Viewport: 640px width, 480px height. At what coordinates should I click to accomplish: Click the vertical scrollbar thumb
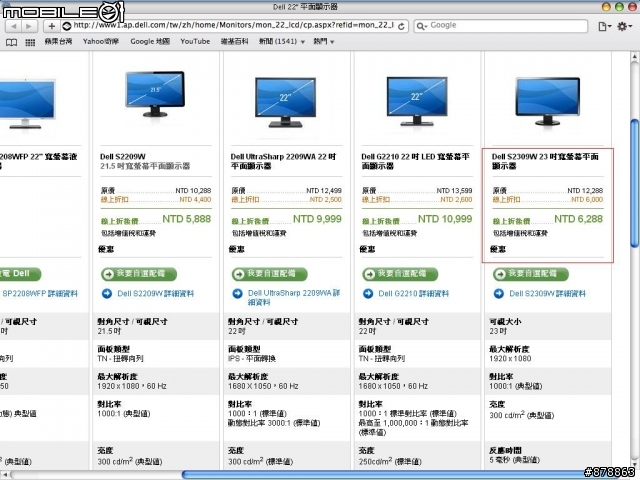click(634, 183)
